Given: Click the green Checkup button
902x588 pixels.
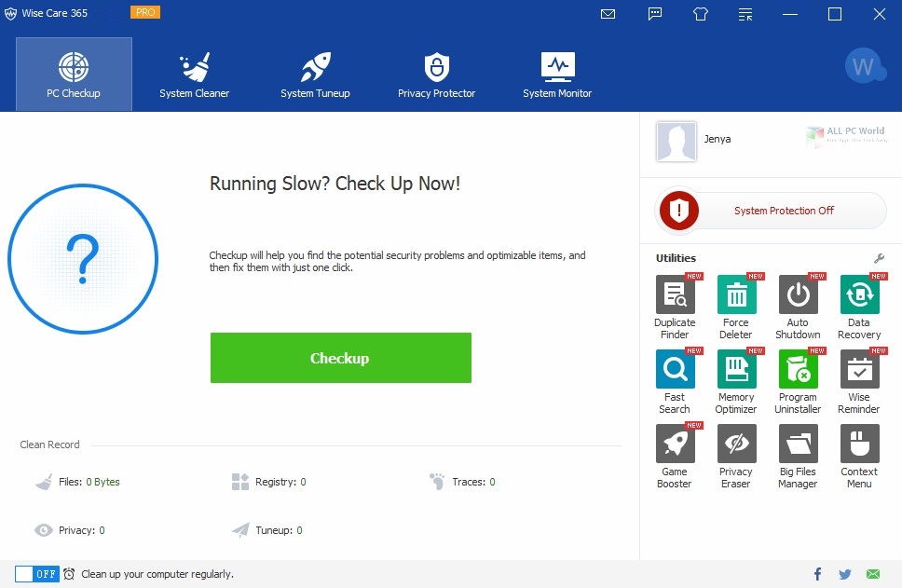Looking at the screenshot, I should [x=340, y=358].
